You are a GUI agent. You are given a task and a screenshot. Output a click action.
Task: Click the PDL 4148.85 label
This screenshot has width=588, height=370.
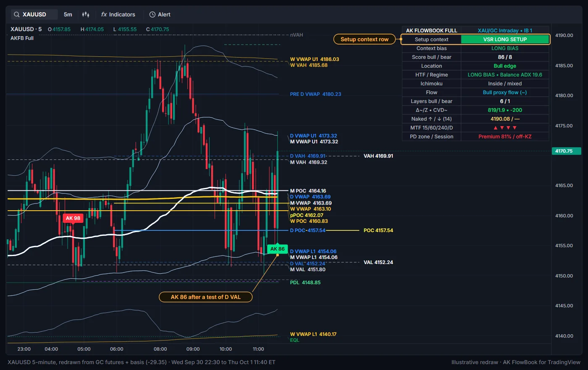point(305,283)
